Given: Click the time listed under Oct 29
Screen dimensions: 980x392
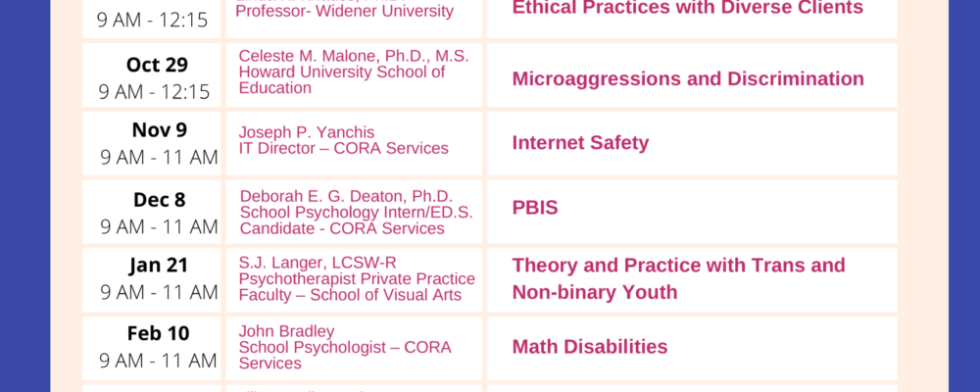Looking at the screenshot, I should pos(155,92).
